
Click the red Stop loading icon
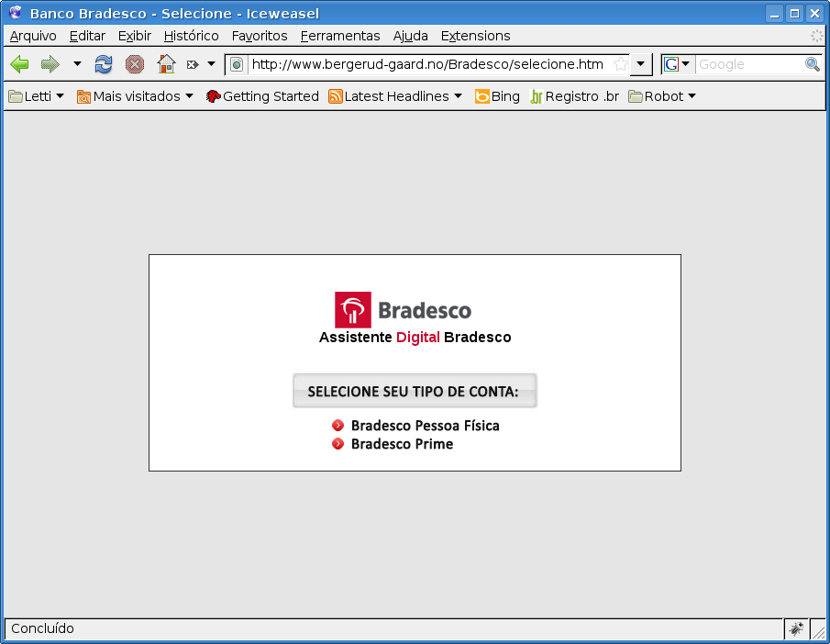pyautogui.click(x=135, y=64)
